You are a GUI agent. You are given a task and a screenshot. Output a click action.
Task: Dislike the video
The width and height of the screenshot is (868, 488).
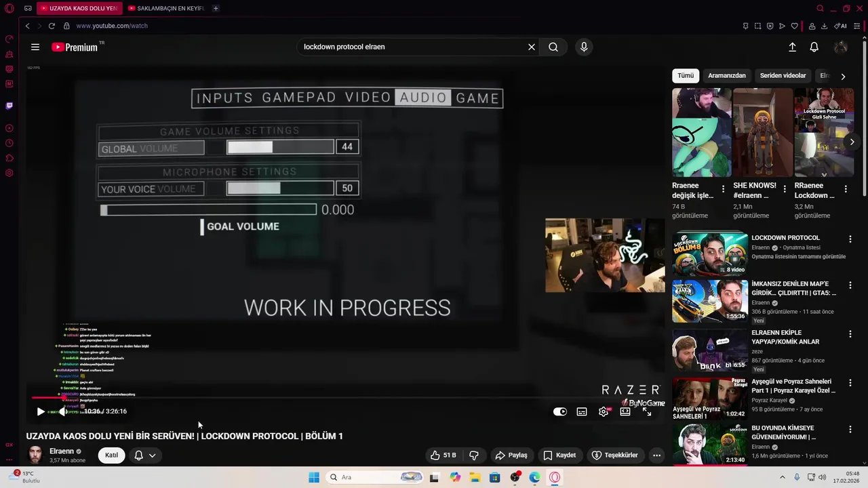click(x=474, y=455)
